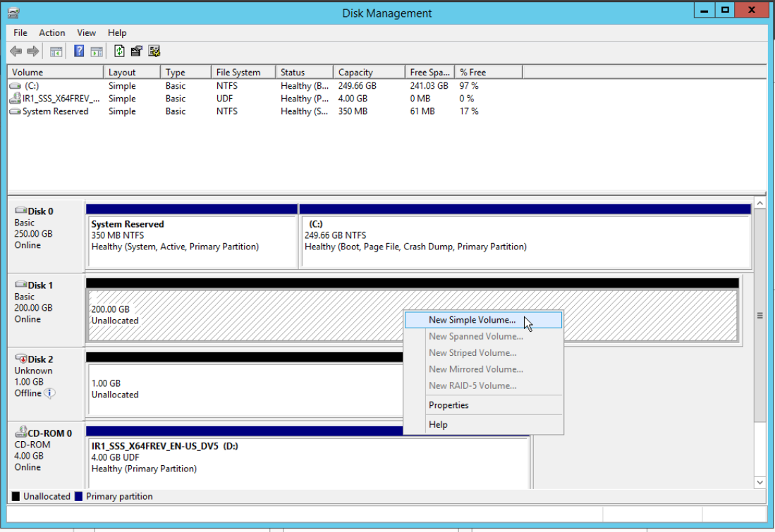Toggle the Show/Hide Console Tree button
This screenshot has width=775, height=532.
click(56, 51)
